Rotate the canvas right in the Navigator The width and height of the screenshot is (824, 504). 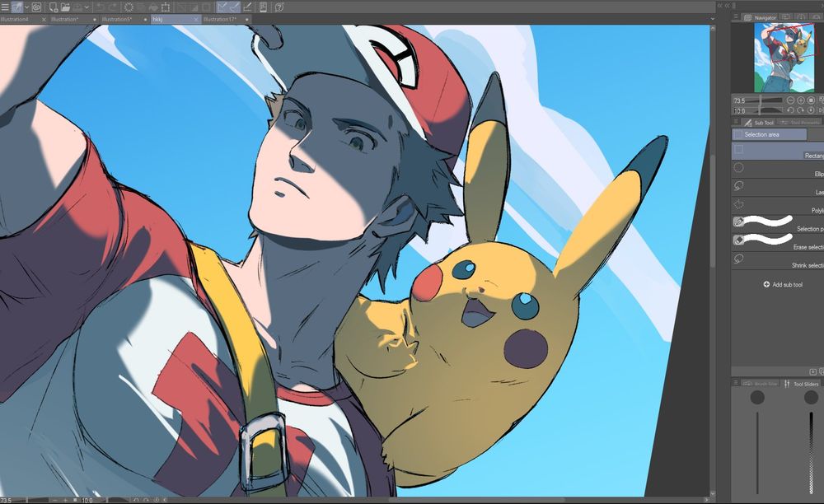(x=800, y=110)
